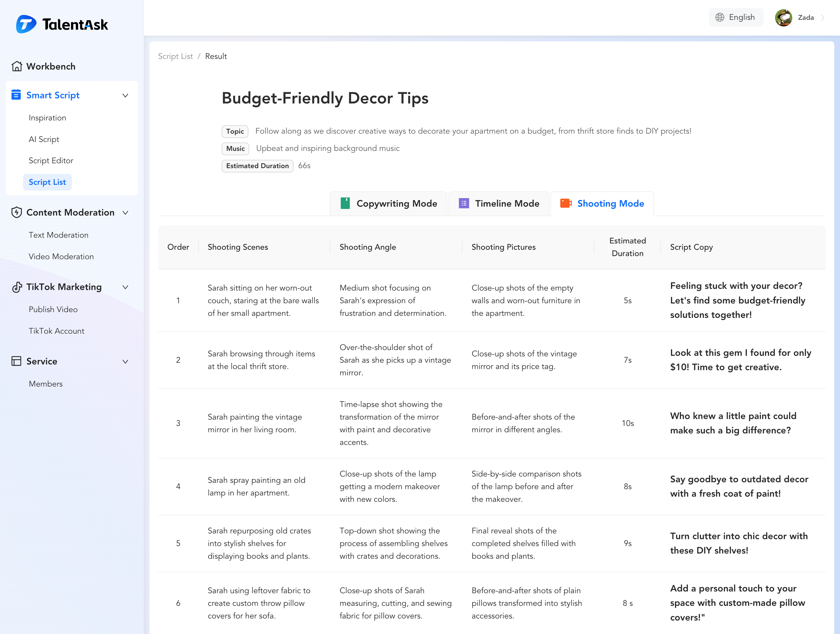Click the globe language icon
The image size is (840, 634).
tap(720, 18)
